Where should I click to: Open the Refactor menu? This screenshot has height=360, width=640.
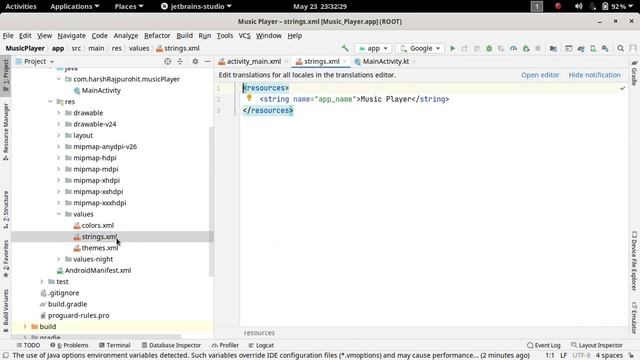pos(157,36)
